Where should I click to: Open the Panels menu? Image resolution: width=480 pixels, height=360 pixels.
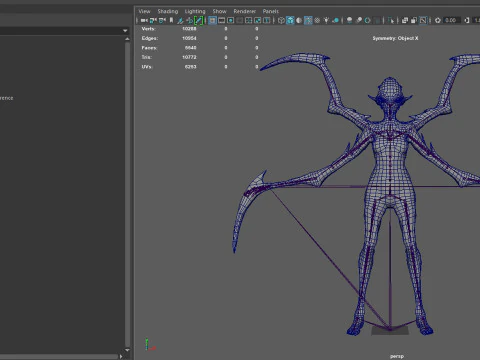(x=270, y=11)
